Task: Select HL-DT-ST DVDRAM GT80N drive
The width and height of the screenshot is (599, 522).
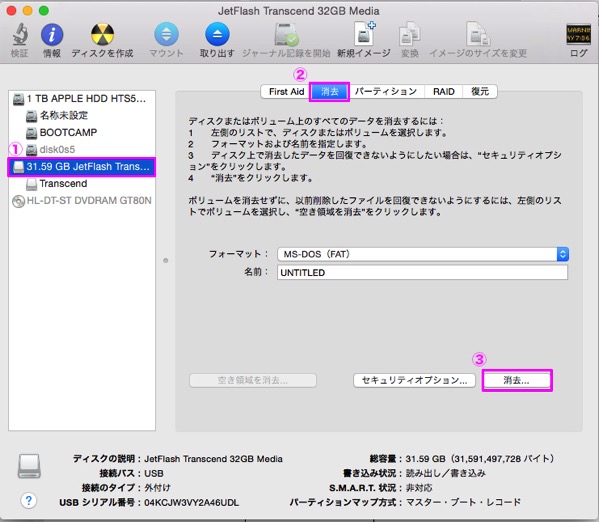Action: (x=82, y=201)
